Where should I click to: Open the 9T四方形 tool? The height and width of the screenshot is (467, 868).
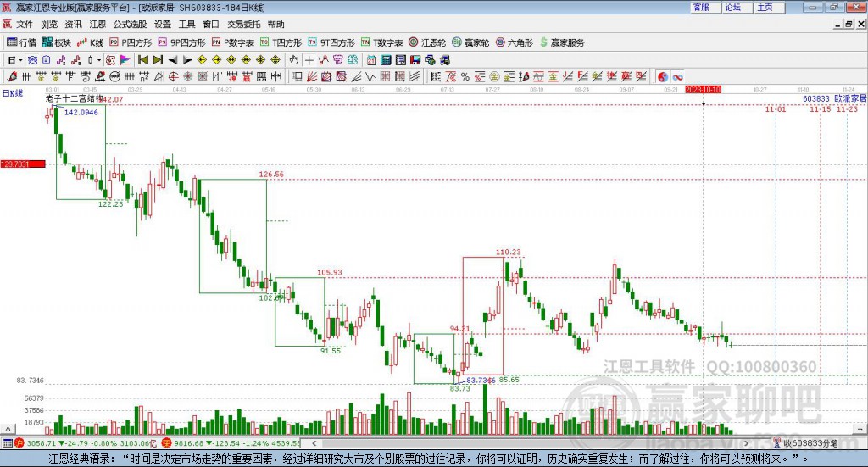pyautogui.click(x=331, y=42)
